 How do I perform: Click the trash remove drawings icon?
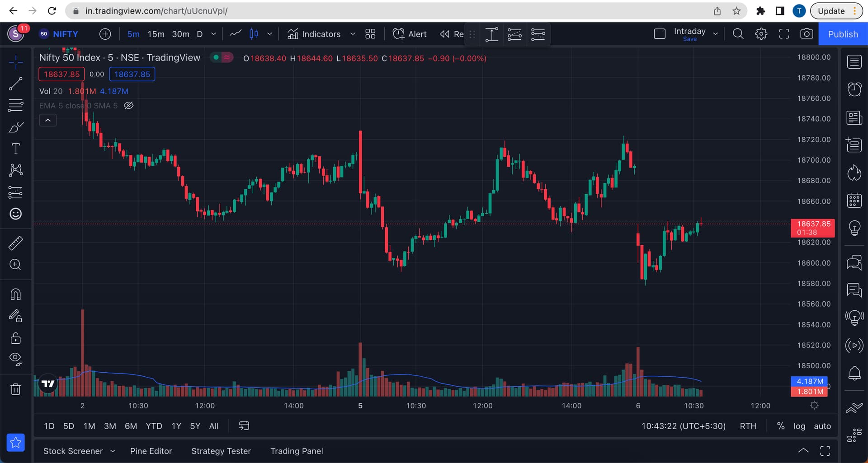[x=16, y=389]
